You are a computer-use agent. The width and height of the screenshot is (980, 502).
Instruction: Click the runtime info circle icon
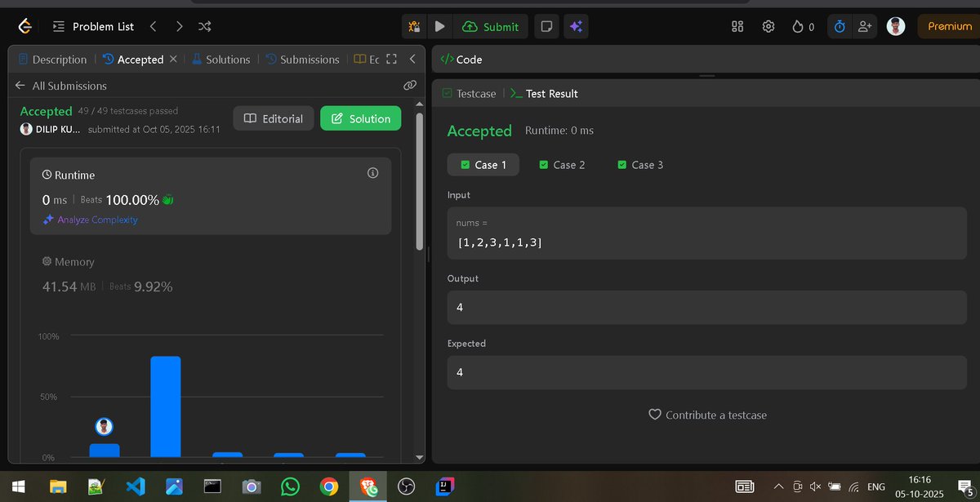coord(373,173)
